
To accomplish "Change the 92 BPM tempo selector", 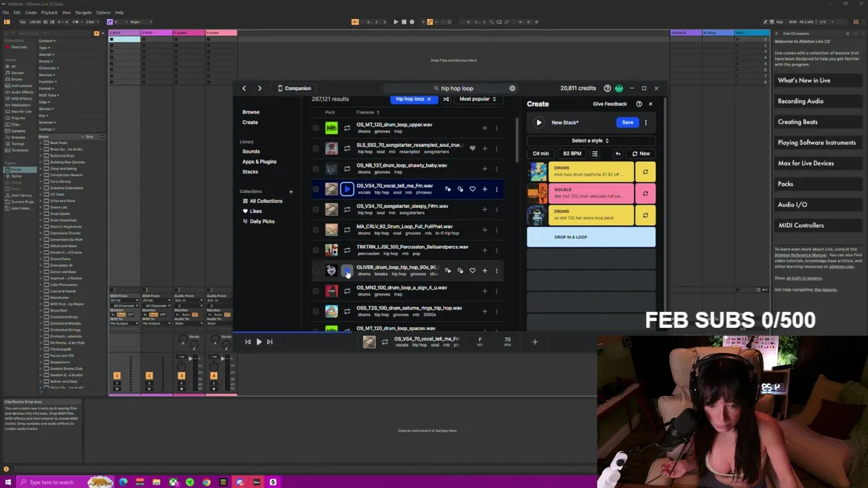I will 572,154.
